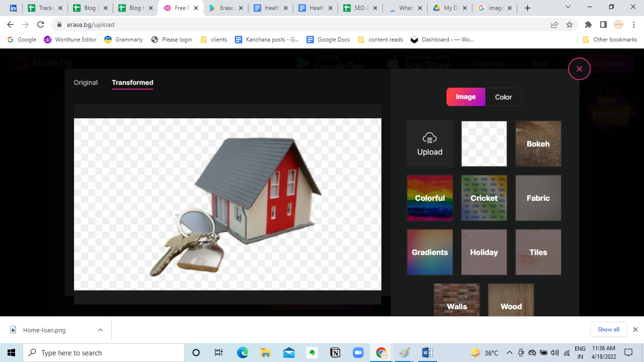Image resolution: width=644 pixels, height=362 pixels.
Task: Open the Gradients background category
Action: pyautogui.click(x=430, y=252)
